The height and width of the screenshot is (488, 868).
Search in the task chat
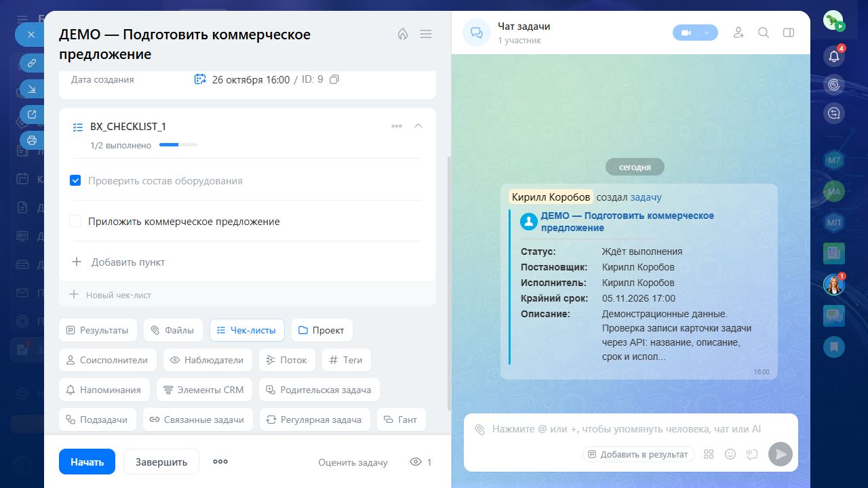click(x=764, y=33)
